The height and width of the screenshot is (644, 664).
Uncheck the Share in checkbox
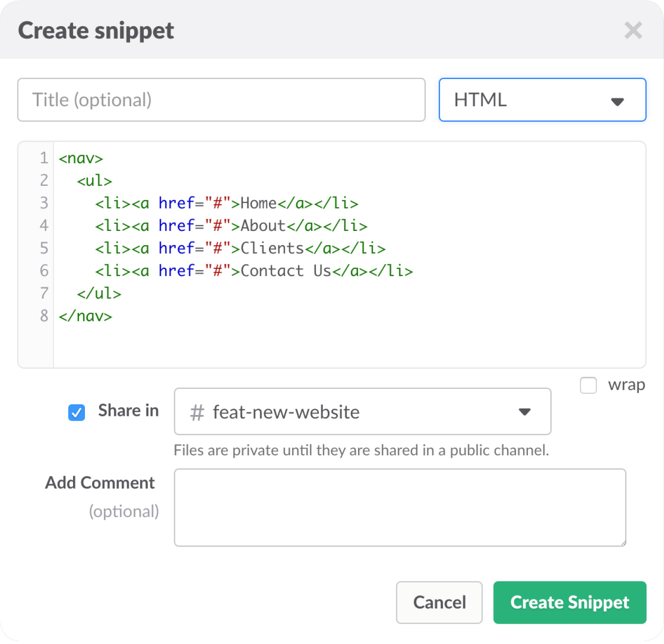[76, 412]
